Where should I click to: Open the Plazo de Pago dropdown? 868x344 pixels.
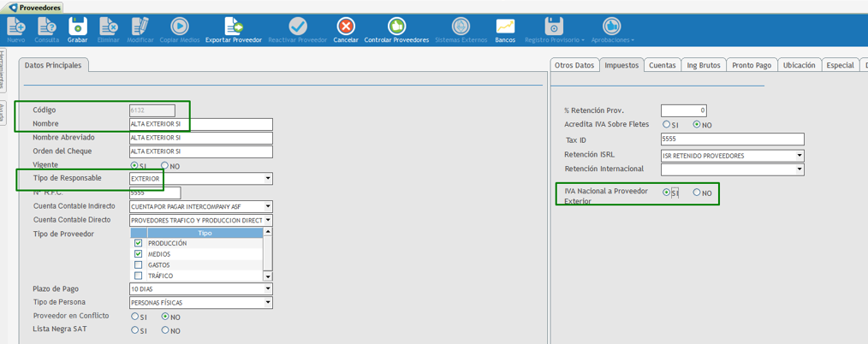(268, 289)
